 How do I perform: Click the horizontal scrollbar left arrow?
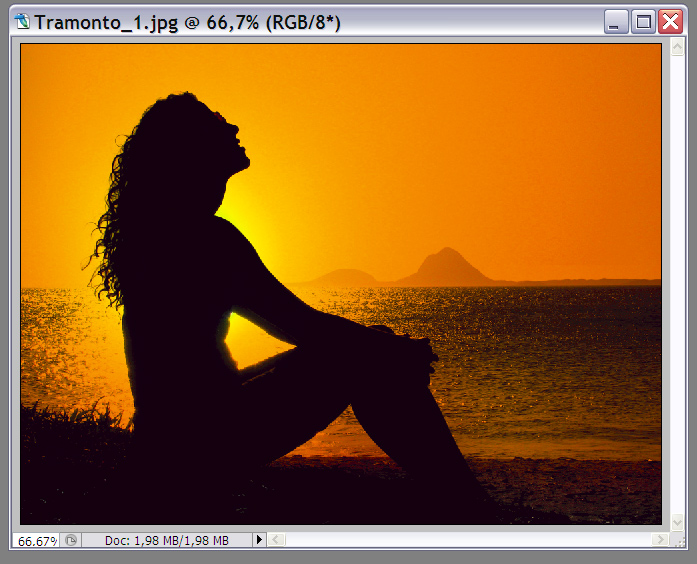pos(277,540)
